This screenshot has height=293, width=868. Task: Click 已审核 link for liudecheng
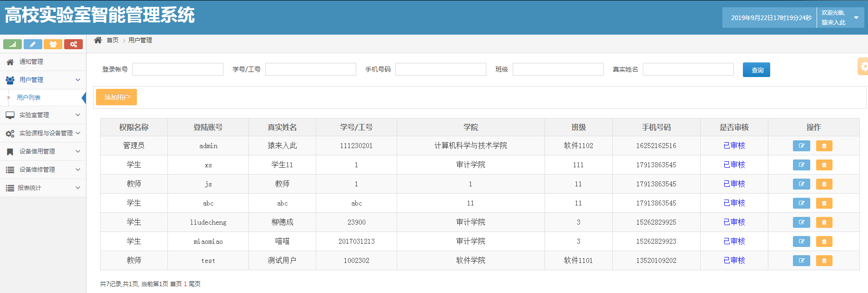(x=734, y=222)
